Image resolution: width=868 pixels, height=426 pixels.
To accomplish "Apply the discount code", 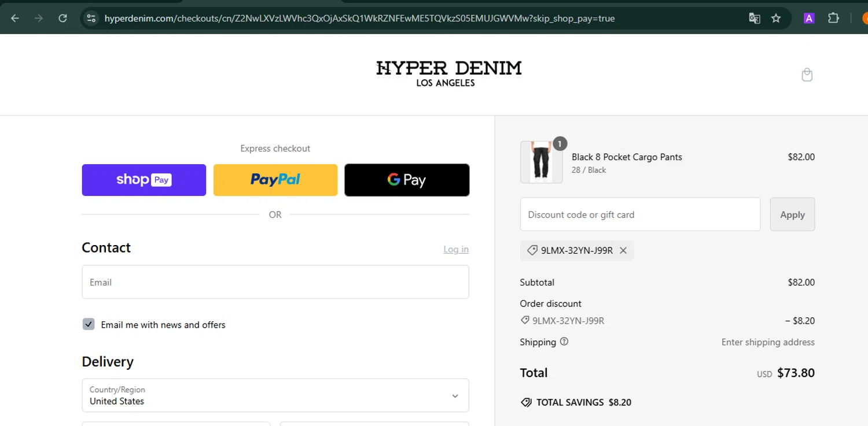I will [792, 214].
